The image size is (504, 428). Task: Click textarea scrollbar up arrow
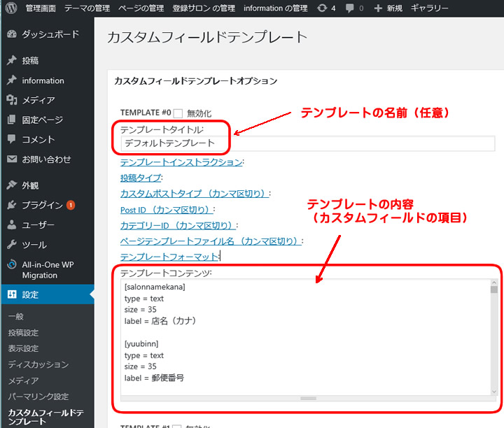click(x=494, y=283)
